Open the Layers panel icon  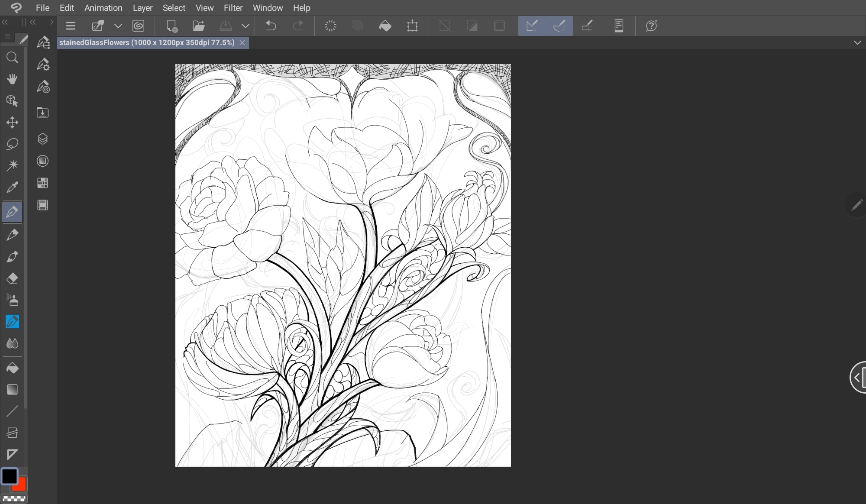(x=42, y=139)
